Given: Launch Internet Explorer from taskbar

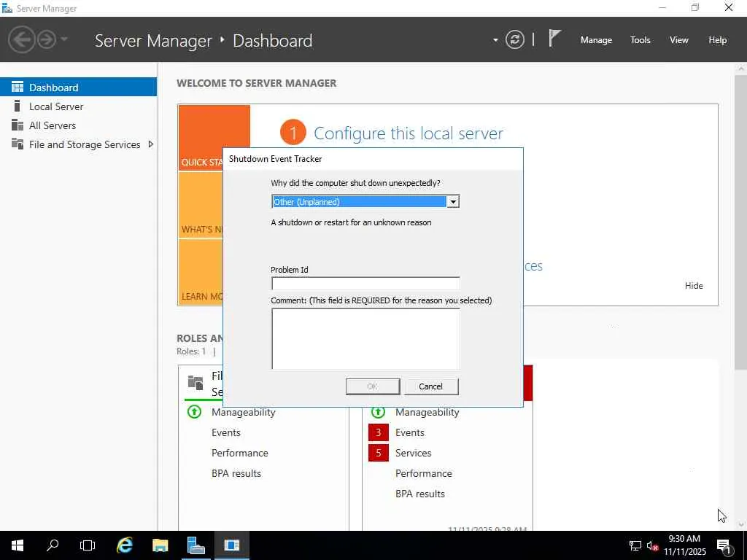Looking at the screenshot, I should tap(125, 545).
